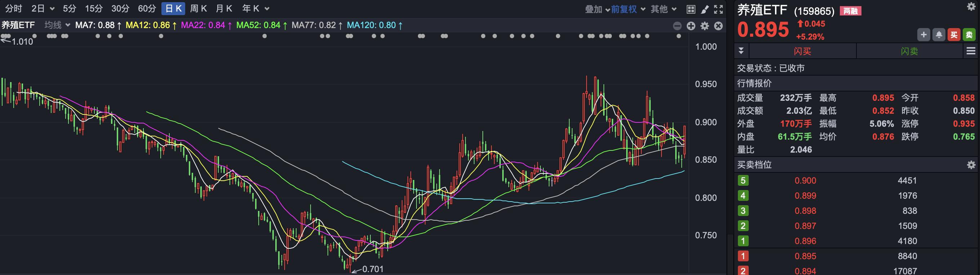The image size is (980, 275).
Task: Switch to 5分 chart period
Action: click(69, 9)
